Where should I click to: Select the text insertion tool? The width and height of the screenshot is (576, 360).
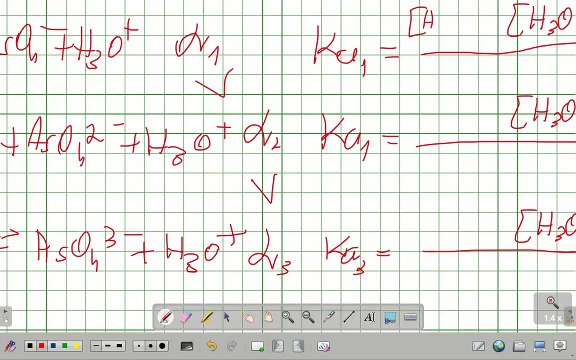point(369,317)
